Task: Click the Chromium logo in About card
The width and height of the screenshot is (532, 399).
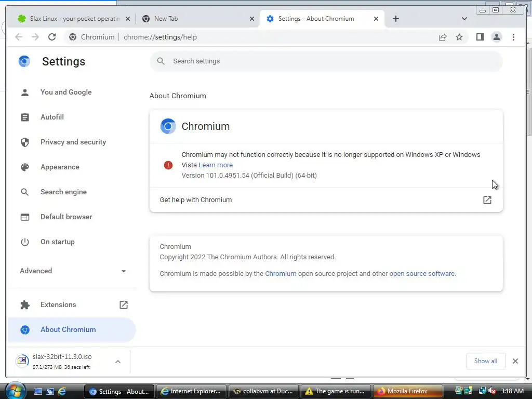Action: [x=168, y=126]
